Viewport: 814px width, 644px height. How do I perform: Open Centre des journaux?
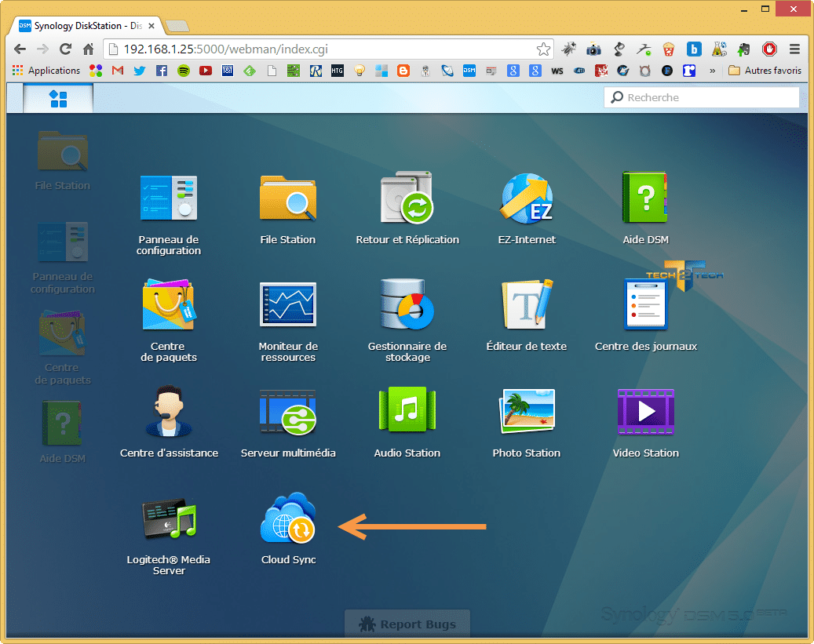(x=645, y=306)
